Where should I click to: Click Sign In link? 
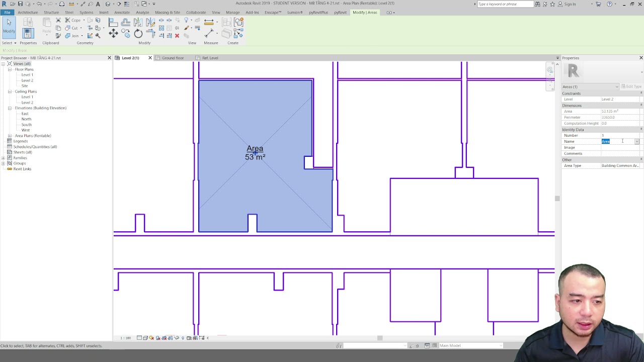click(570, 4)
